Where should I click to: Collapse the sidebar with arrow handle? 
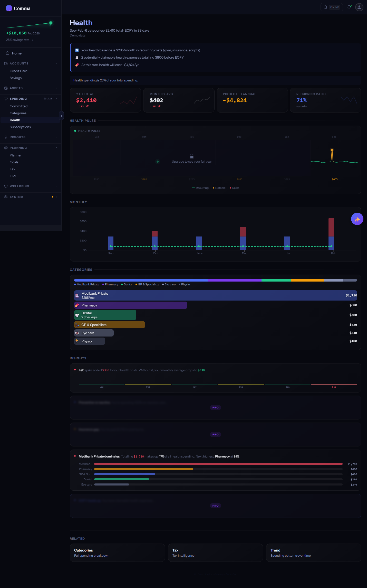click(61, 116)
